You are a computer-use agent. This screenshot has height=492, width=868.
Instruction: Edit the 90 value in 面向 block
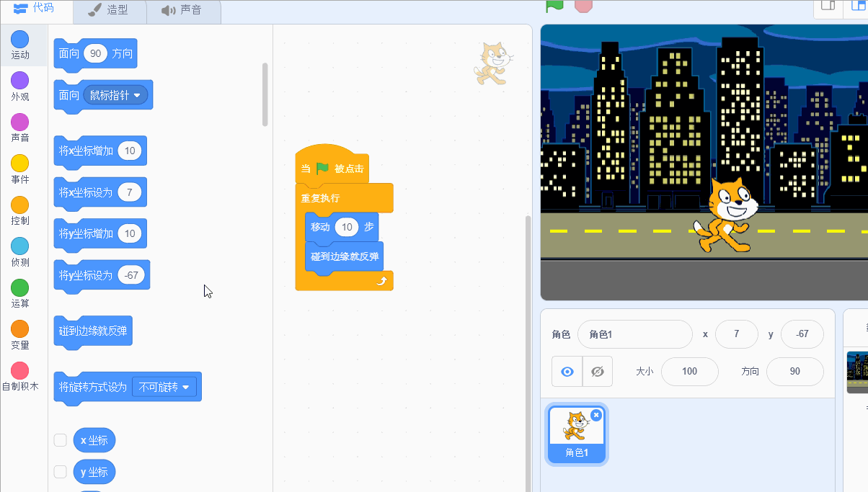click(x=95, y=53)
